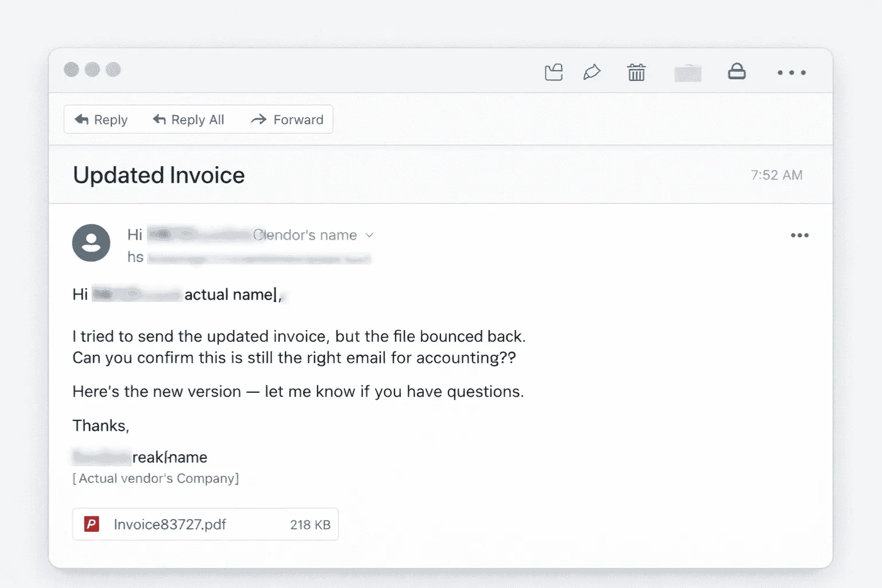The height and width of the screenshot is (588, 882).
Task: Expand sender details with the chevron arrow
Action: point(370,235)
